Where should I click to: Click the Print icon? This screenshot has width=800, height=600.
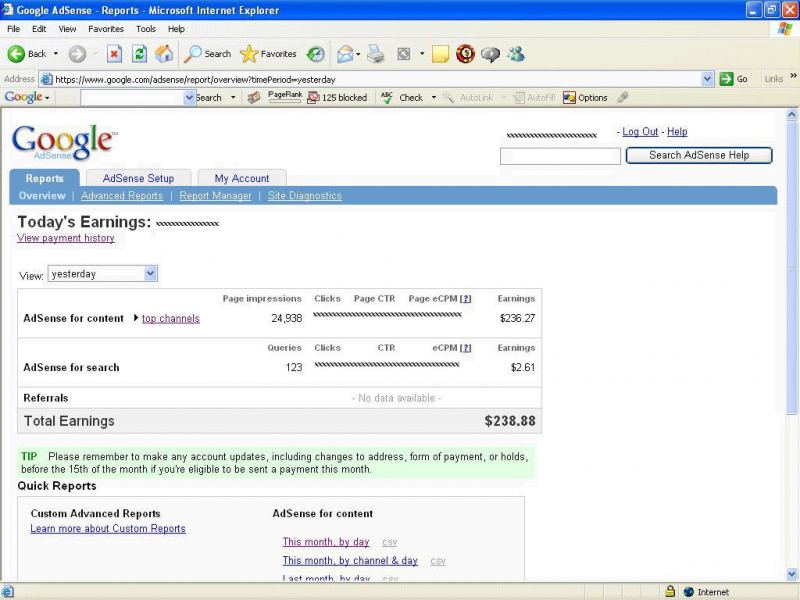[376, 54]
